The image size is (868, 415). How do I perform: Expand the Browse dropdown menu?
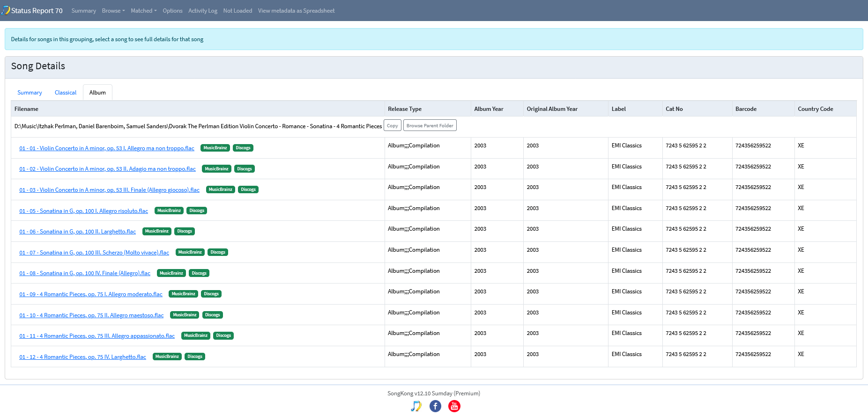(x=113, y=11)
